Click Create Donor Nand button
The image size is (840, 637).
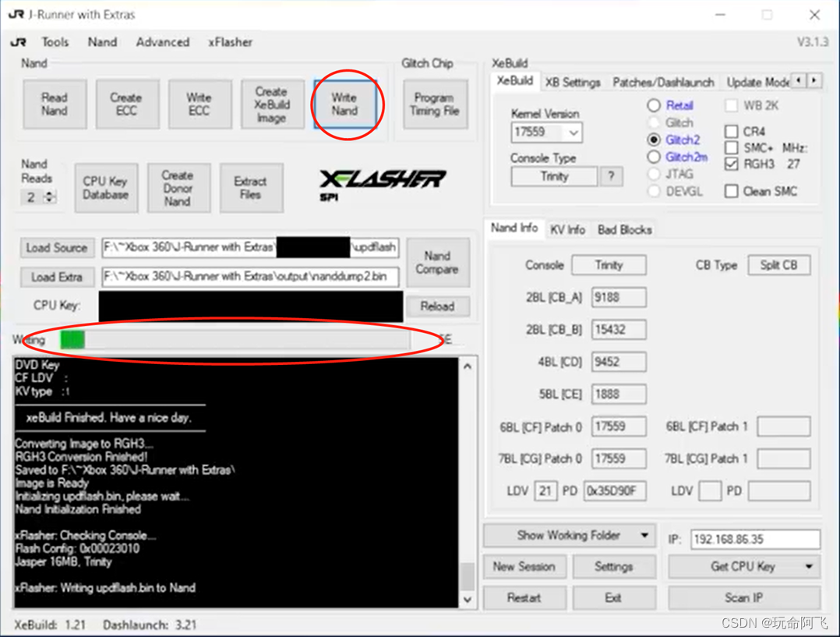(178, 188)
